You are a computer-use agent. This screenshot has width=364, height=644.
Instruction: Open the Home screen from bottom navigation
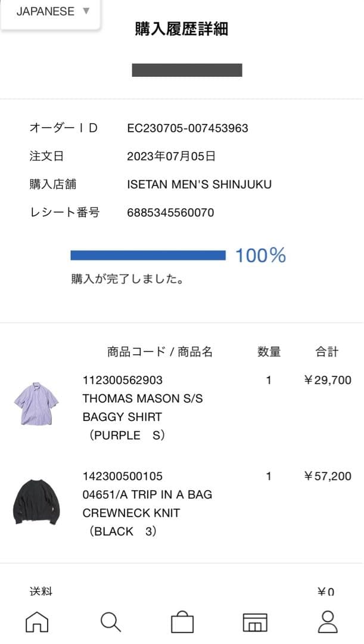[x=36, y=623]
